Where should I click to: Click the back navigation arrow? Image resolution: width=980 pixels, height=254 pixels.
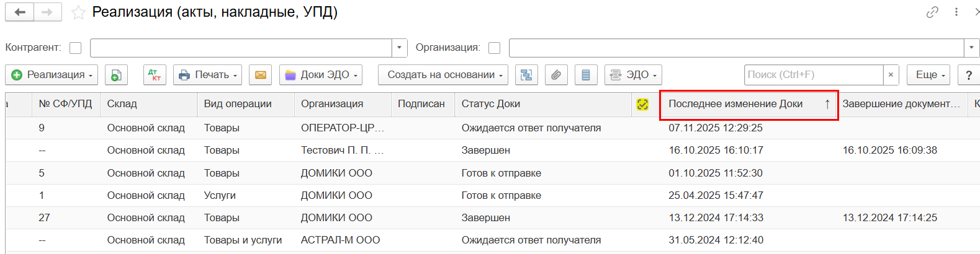tap(20, 12)
